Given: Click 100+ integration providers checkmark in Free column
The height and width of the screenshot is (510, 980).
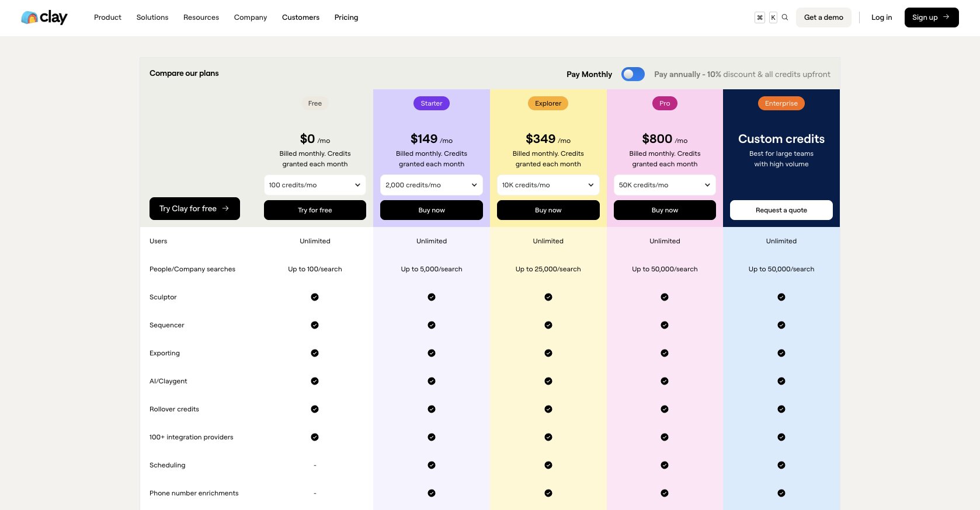Looking at the screenshot, I should point(315,437).
